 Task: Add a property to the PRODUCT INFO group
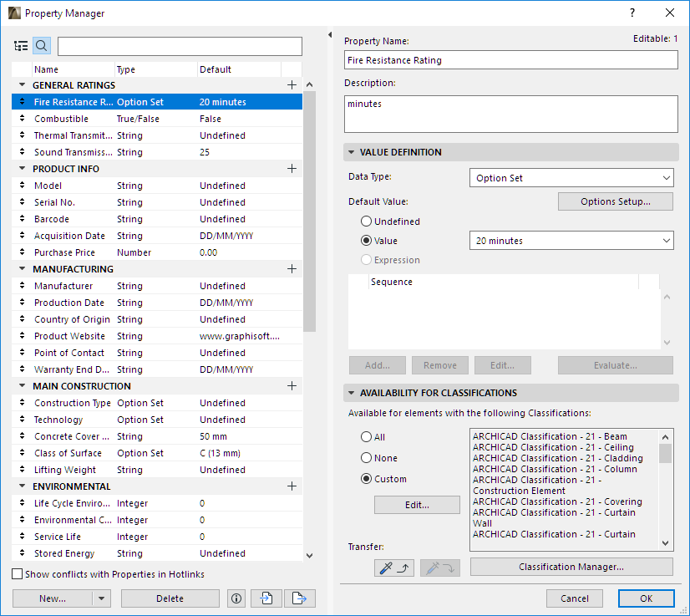(292, 169)
